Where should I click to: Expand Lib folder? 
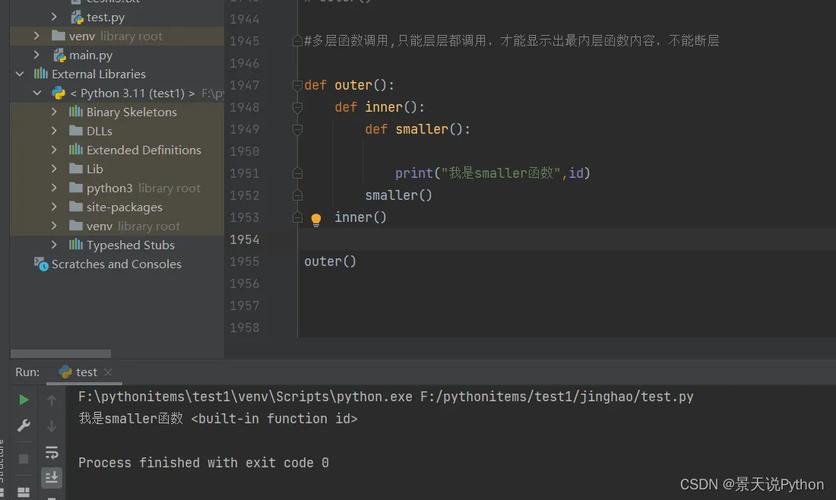[x=54, y=169]
